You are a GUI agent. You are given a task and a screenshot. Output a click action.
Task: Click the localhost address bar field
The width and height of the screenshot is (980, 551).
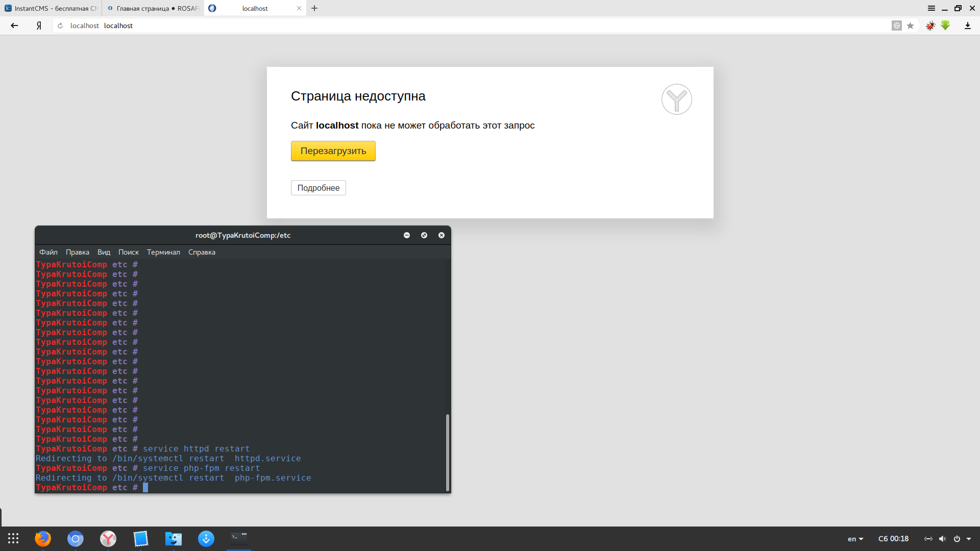(x=459, y=26)
